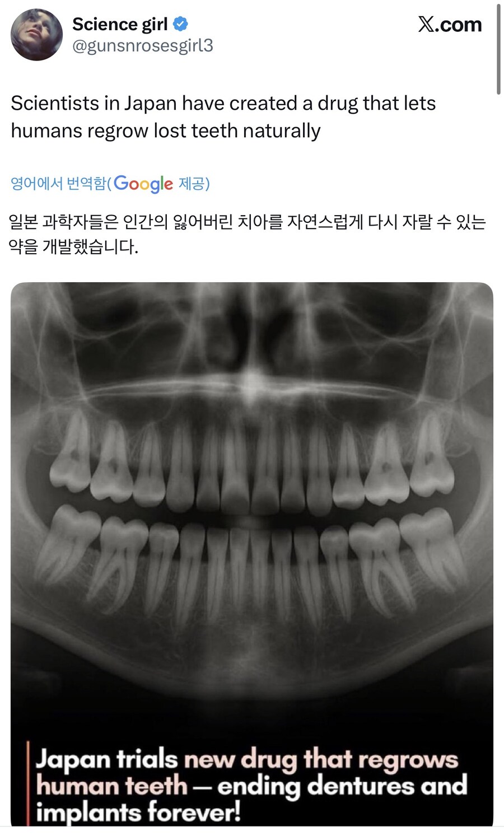504x836 pixels.
Task: Click the Korean translated tweet text
Action: coord(247,234)
